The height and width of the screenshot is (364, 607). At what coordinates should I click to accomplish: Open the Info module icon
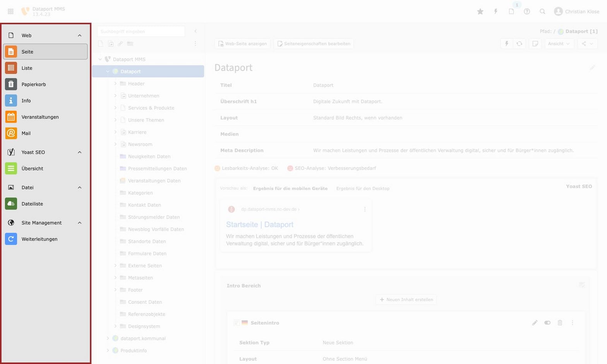pos(11,101)
